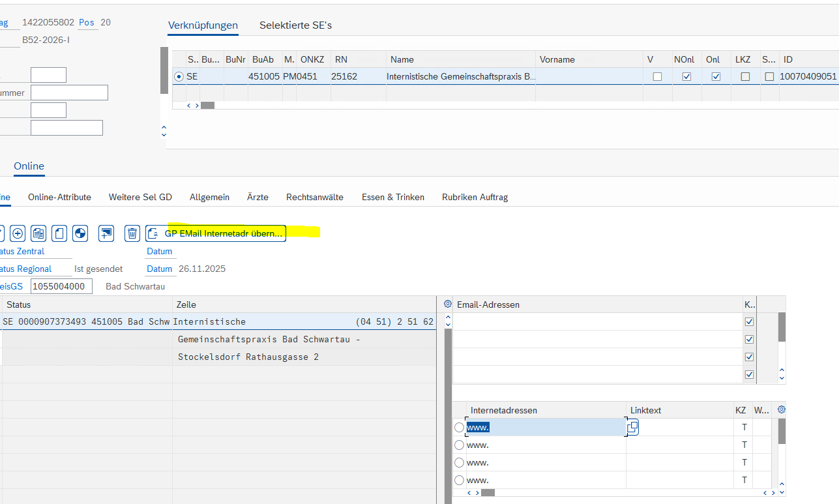Select the SE row radio button
This screenshot has height=504, width=839.
179,76
